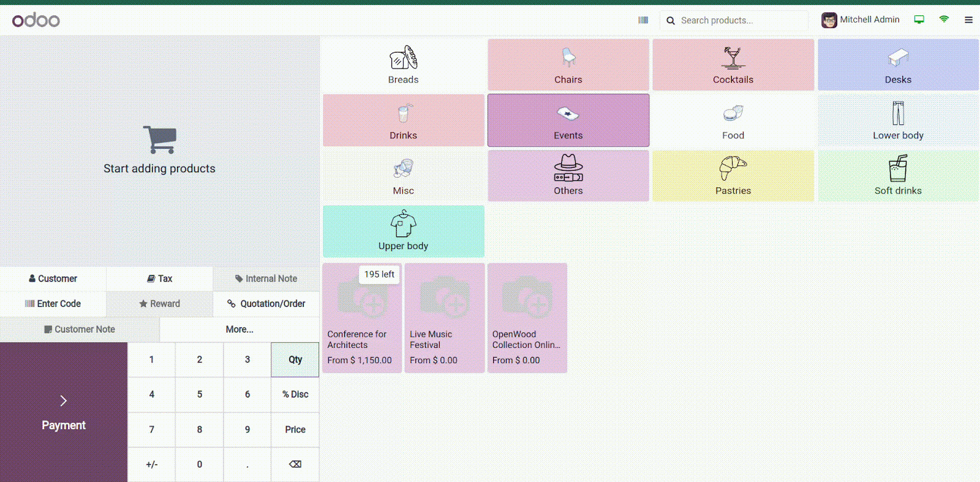This screenshot has height=482, width=980.
Task: Click the Reward button
Action: point(160,304)
